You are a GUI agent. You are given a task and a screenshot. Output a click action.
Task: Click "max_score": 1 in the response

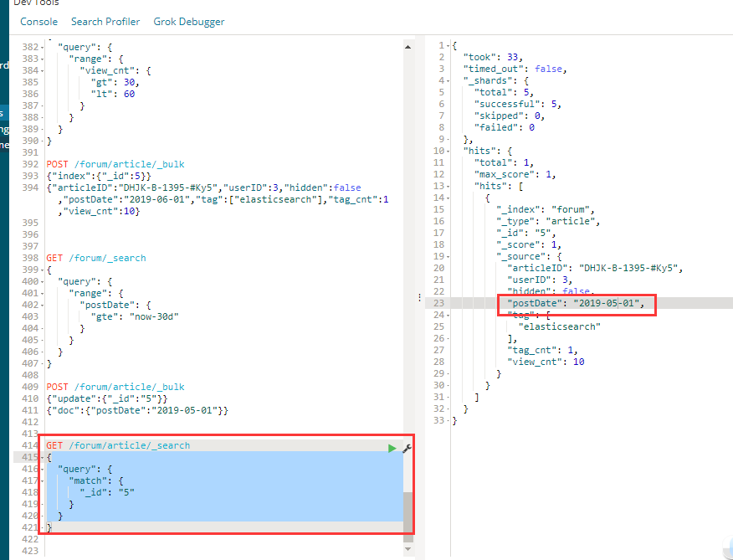(x=515, y=174)
